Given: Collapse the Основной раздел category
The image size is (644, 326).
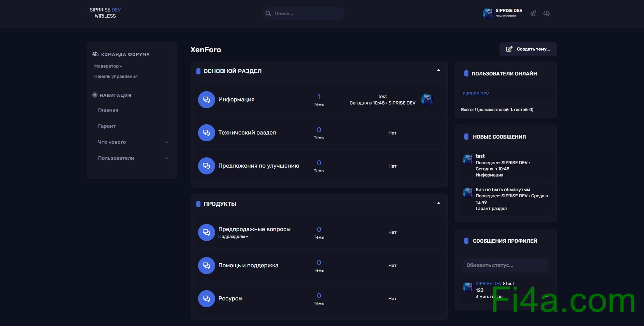Looking at the screenshot, I should click(x=438, y=71).
